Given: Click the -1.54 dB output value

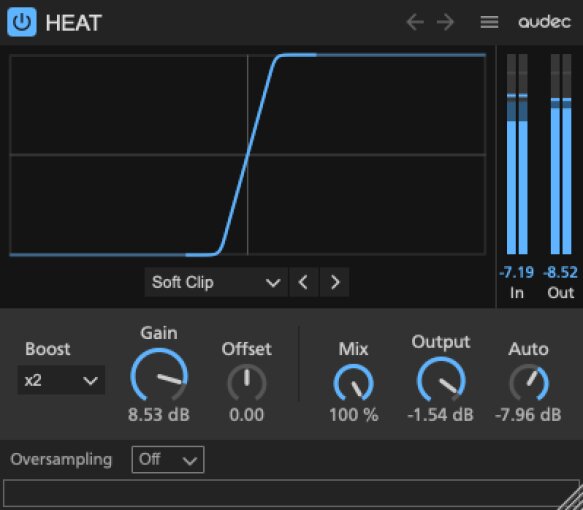Looking at the screenshot, I should pos(441,415).
